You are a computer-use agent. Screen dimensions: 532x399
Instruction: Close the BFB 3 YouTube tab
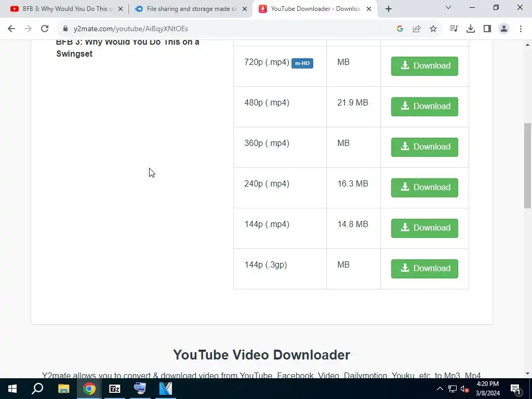[x=121, y=9]
